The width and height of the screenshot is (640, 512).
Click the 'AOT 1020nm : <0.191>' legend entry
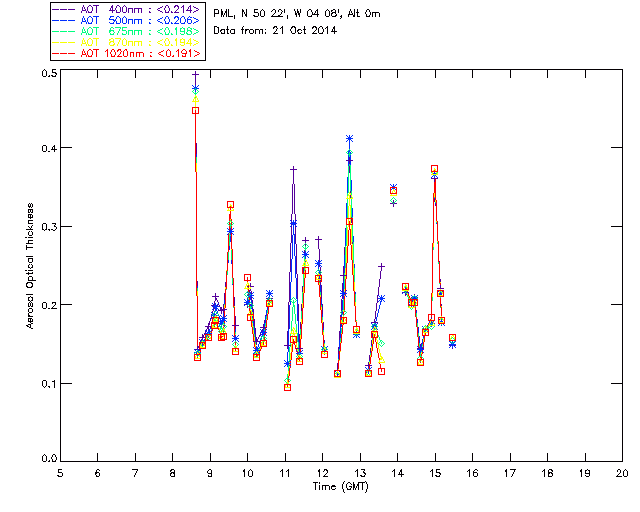[127, 53]
